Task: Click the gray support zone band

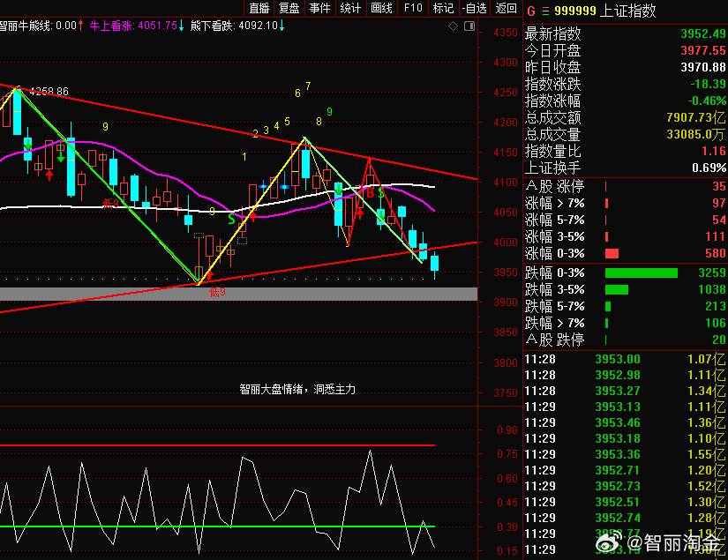Action: click(x=238, y=294)
